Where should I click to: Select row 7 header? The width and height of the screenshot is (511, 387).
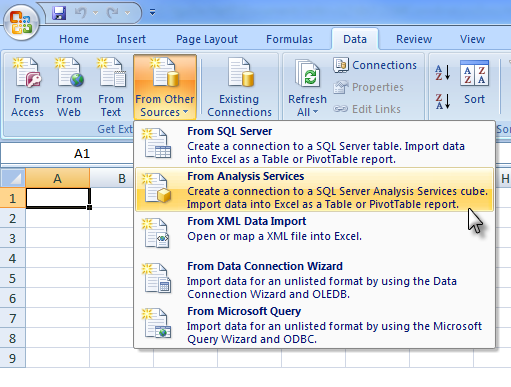pos(13,318)
